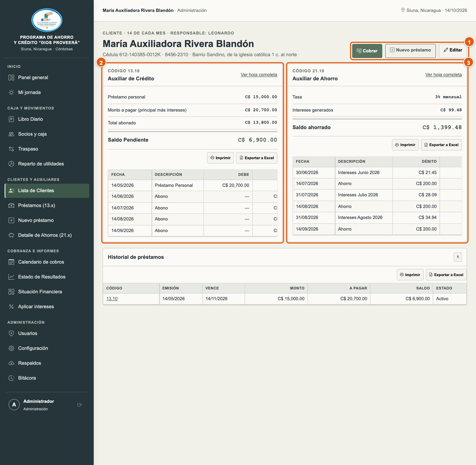
Task: Click the Saldo ahorrado amount C$ 1,399.48
Action: pos(442,127)
